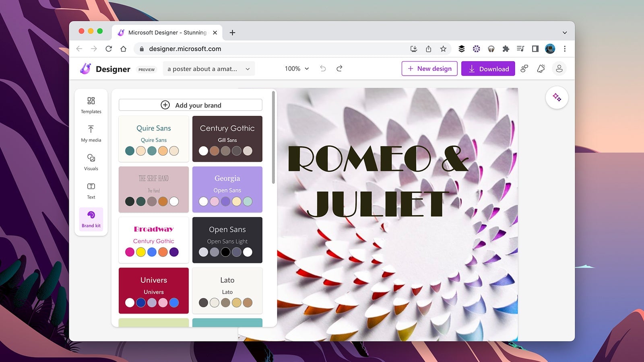This screenshot has width=644, height=362.
Task: Open the 100% zoom dropdown
Action: (296, 68)
